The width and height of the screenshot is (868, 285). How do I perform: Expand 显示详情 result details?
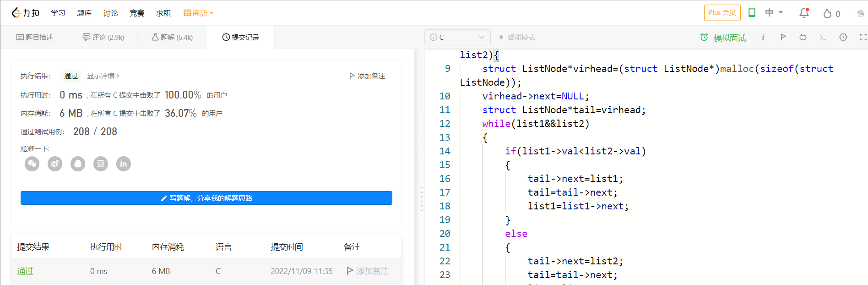(103, 76)
